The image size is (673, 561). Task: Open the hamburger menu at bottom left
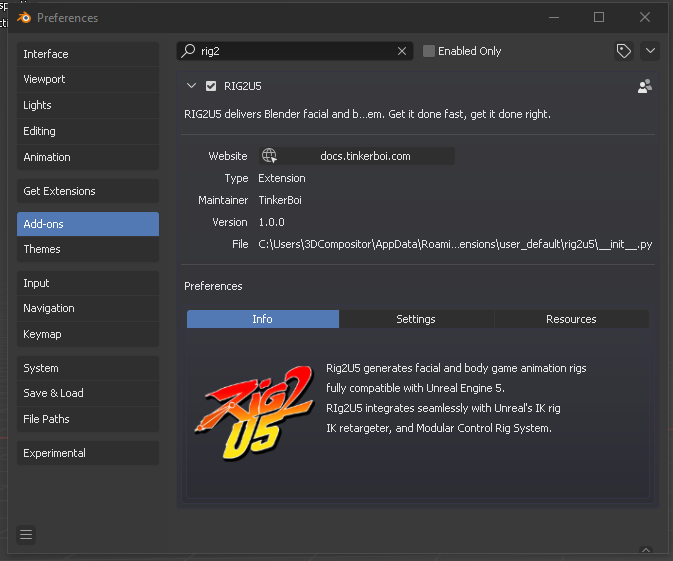tap(26, 535)
